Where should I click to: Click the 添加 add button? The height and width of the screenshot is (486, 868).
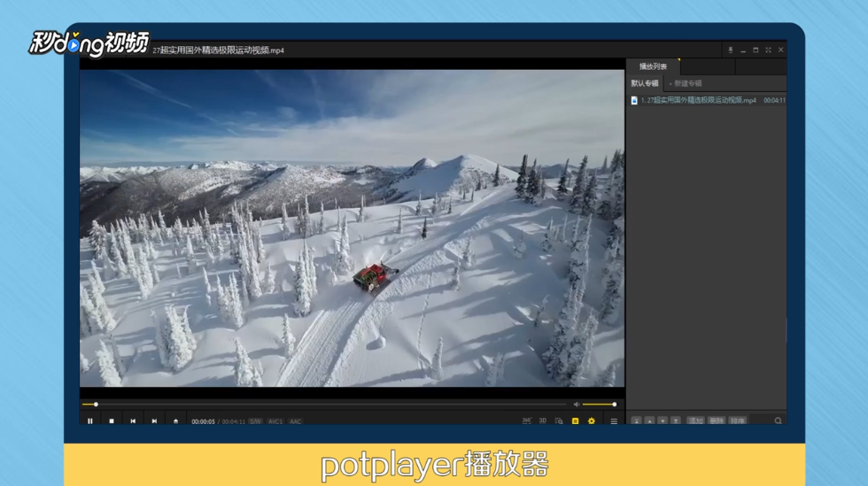[696, 421]
